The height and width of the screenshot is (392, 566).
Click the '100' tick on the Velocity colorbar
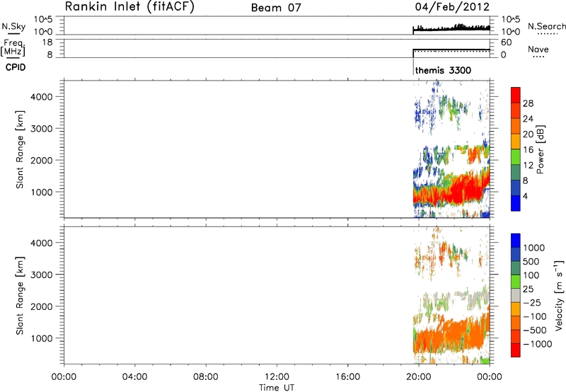(531, 275)
